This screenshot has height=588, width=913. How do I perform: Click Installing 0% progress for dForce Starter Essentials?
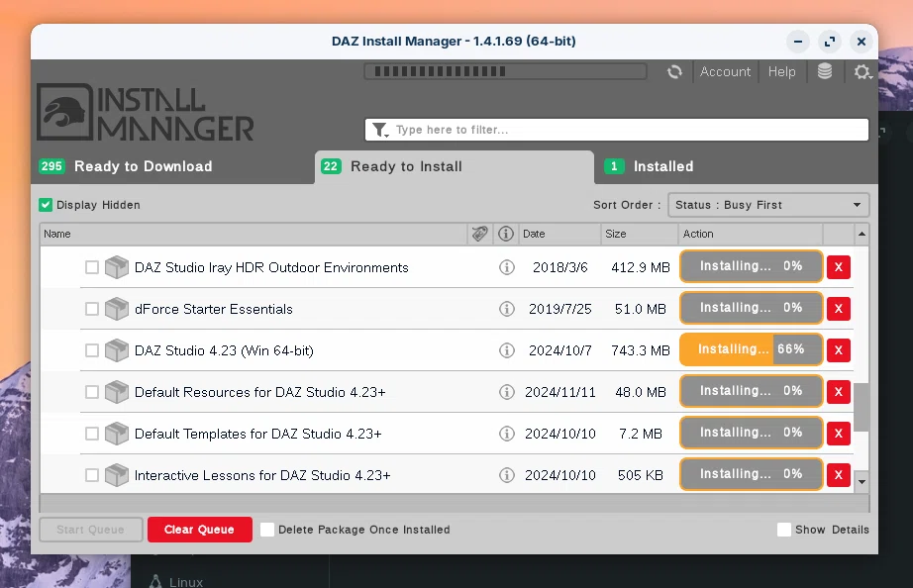pos(751,308)
